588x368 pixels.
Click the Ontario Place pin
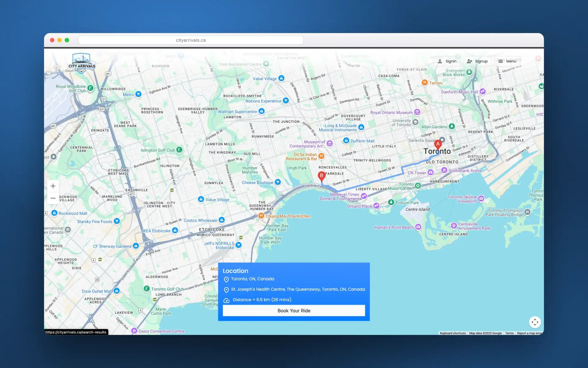coord(376,206)
